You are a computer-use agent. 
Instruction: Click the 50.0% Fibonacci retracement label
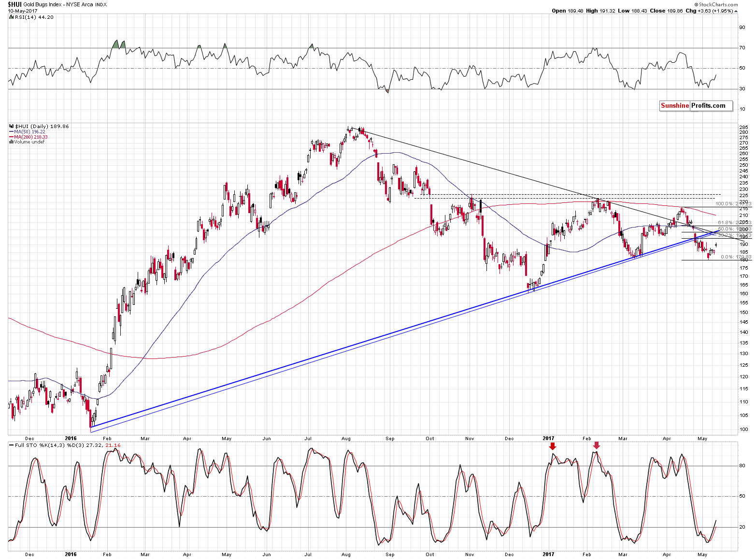[x=734, y=229]
